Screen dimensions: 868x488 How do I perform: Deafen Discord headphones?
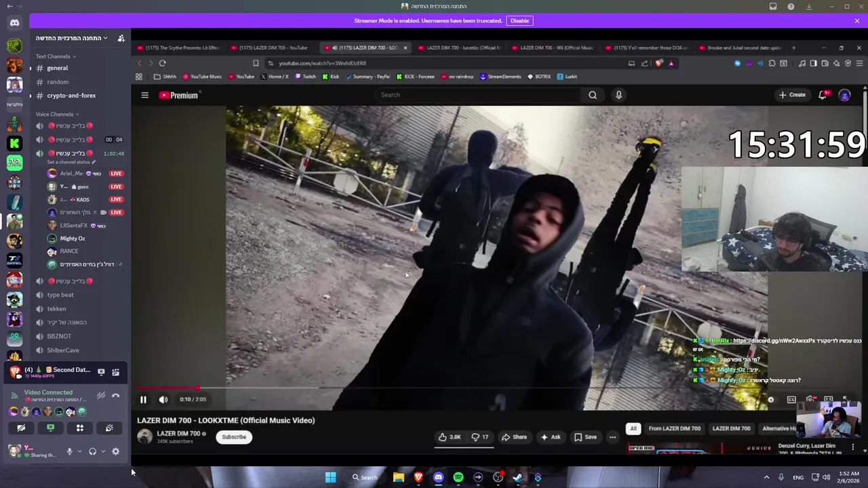click(x=92, y=451)
